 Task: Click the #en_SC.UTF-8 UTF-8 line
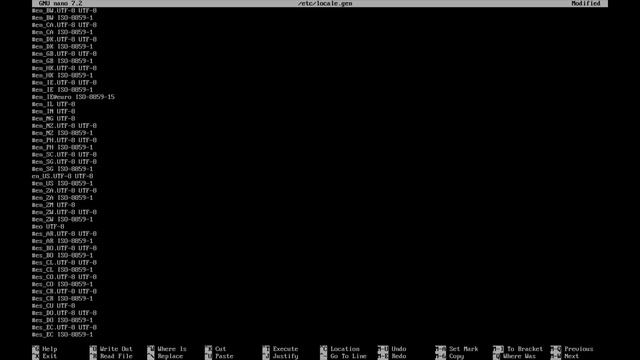(x=64, y=155)
